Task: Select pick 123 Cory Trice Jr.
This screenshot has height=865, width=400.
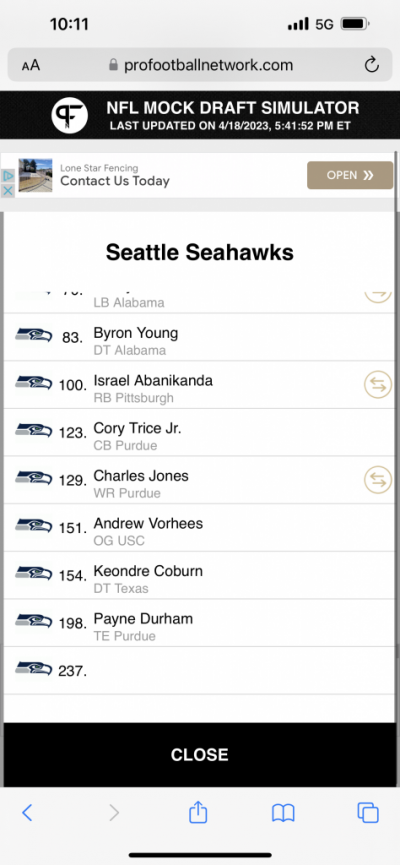Action: point(200,432)
